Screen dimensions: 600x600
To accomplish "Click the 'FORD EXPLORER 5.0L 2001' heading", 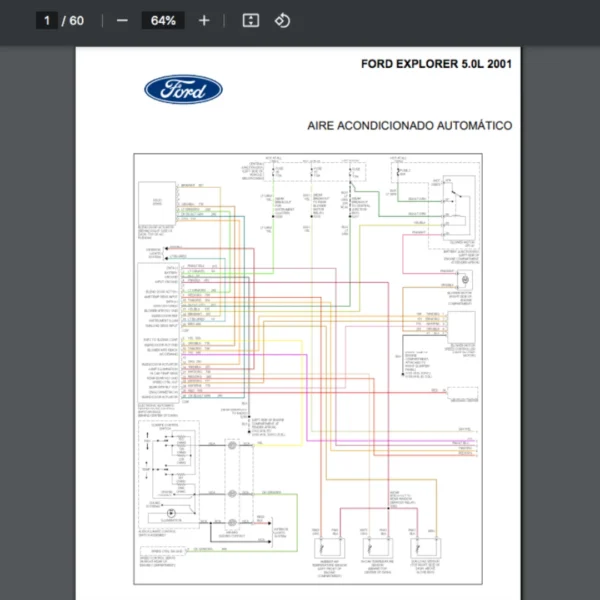I will [x=437, y=64].
